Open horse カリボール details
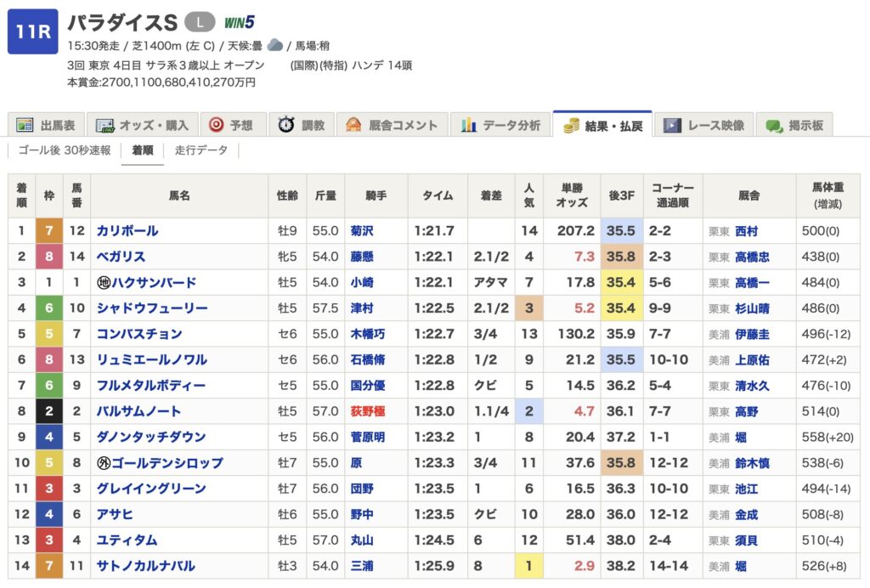The width and height of the screenshot is (870, 588). (x=127, y=231)
